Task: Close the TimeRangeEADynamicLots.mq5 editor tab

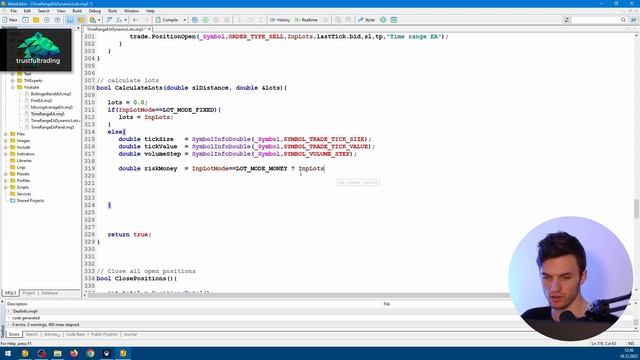Action: click(149, 29)
